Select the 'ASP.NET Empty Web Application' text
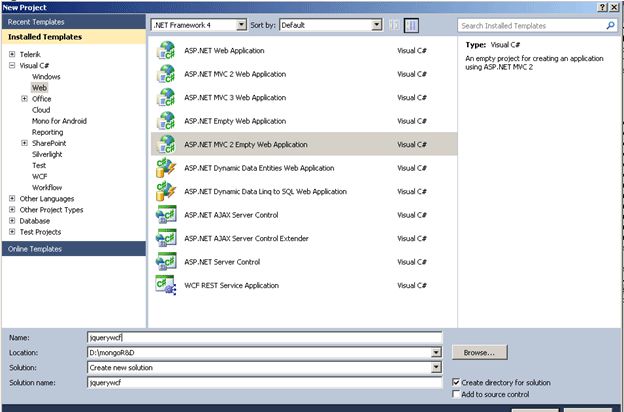 point(235,121)
